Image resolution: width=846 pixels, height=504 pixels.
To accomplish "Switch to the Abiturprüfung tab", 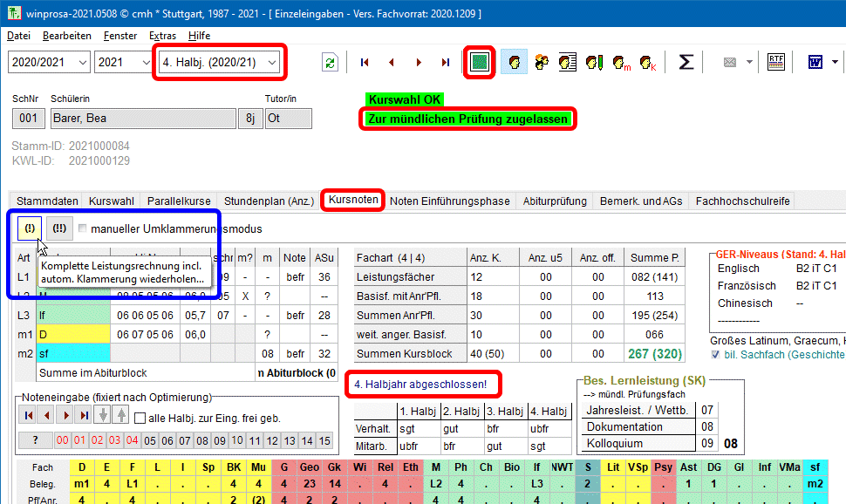I will click(x=555, y=201).
